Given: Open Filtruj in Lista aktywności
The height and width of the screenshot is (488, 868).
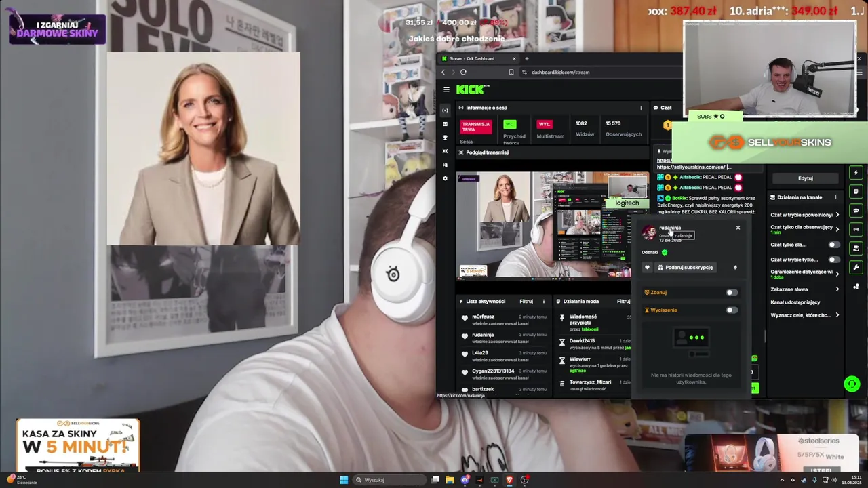Looking at the screenshot, I should (526, 301).
